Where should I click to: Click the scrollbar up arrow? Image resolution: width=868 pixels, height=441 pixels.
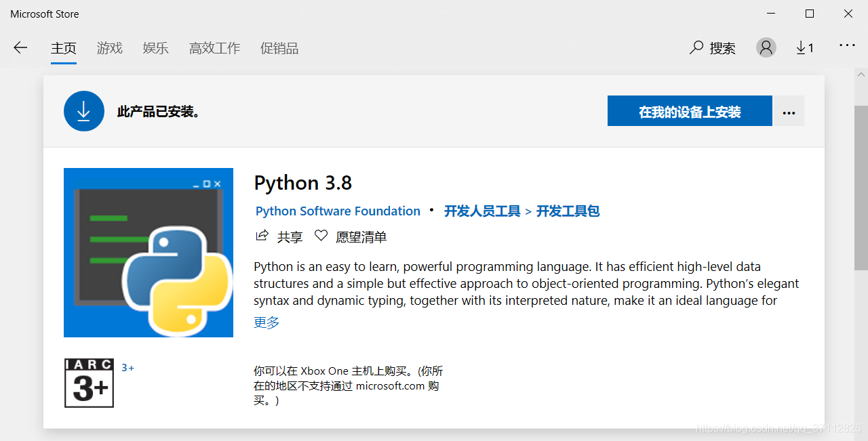click(861, 74)
